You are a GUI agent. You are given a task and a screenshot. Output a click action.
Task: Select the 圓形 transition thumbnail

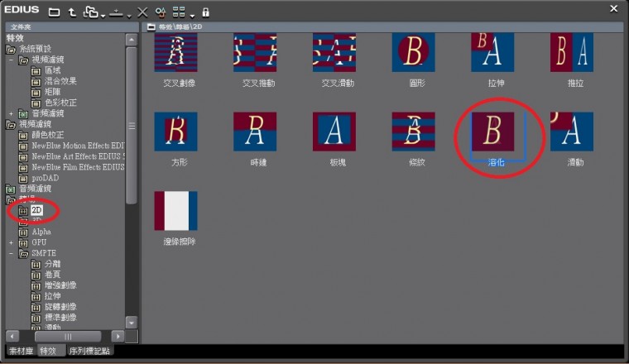point(414,53)
